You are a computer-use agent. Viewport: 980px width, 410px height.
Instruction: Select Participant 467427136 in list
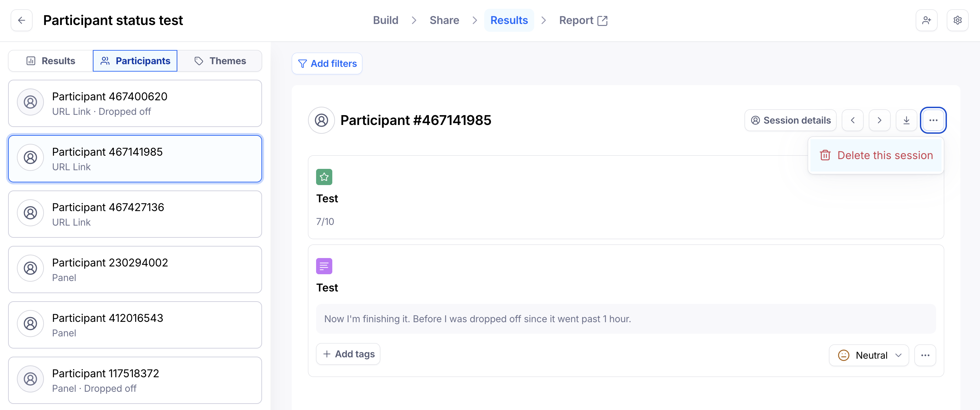coord(135,214)
